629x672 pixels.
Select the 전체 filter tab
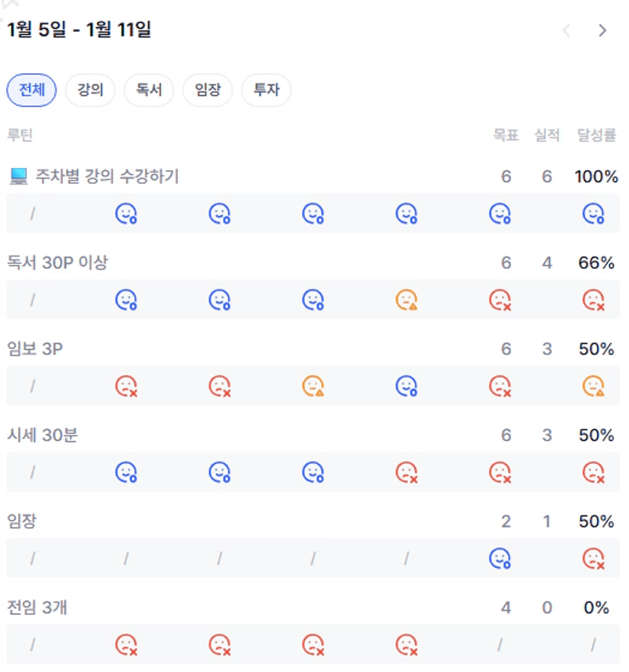click(32, 90)
